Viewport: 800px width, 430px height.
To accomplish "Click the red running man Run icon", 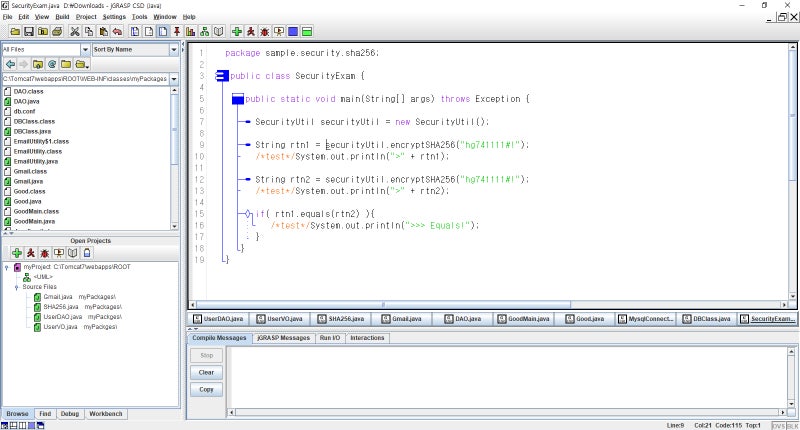I will pyautogui.click(x=250, y=31).
